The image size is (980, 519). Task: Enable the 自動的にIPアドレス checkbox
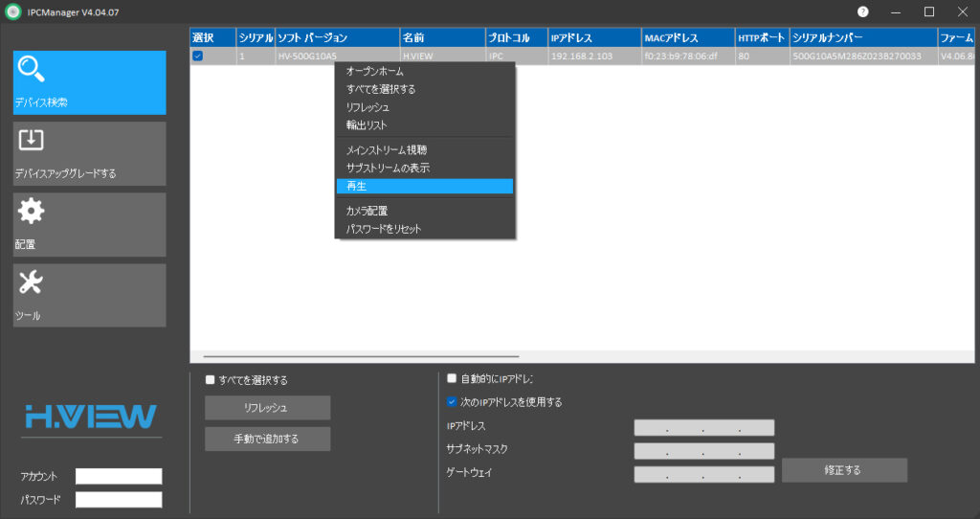(x=452, y=379)
